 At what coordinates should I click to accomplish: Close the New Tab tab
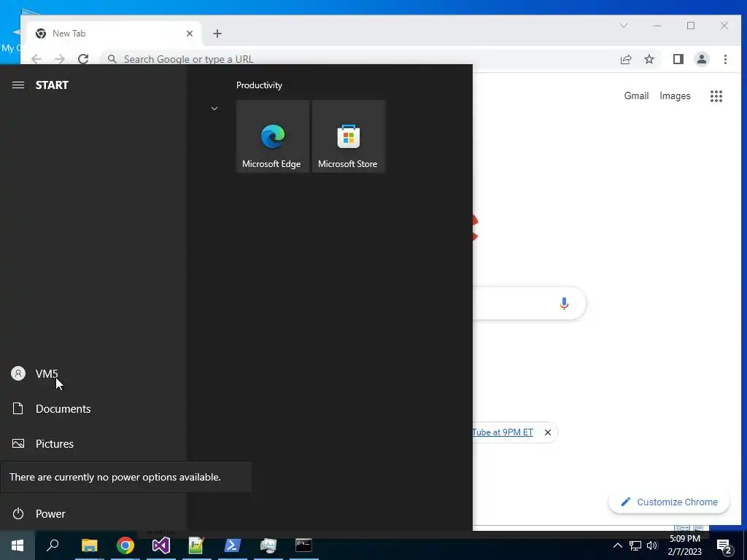coord(190,34)
